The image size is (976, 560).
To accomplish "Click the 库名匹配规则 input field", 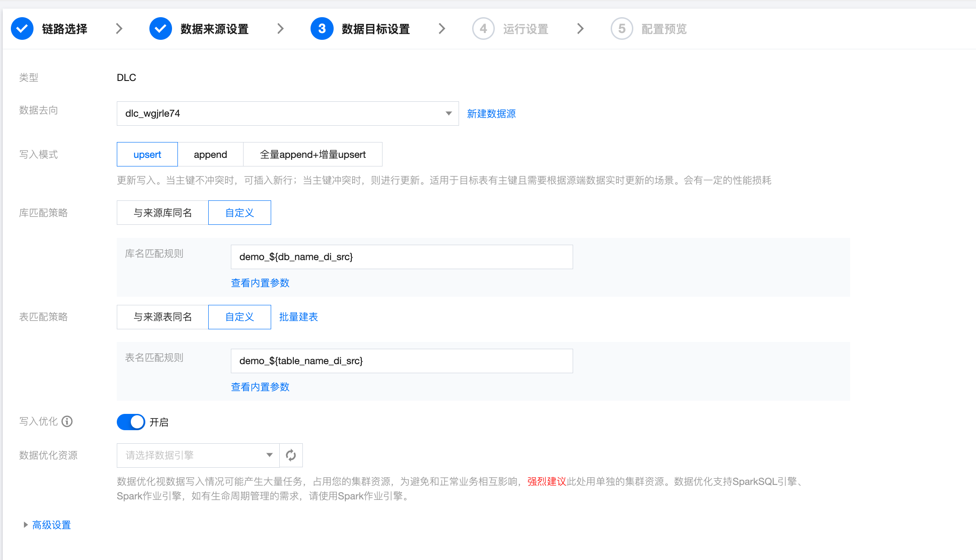I will [402, 257].
